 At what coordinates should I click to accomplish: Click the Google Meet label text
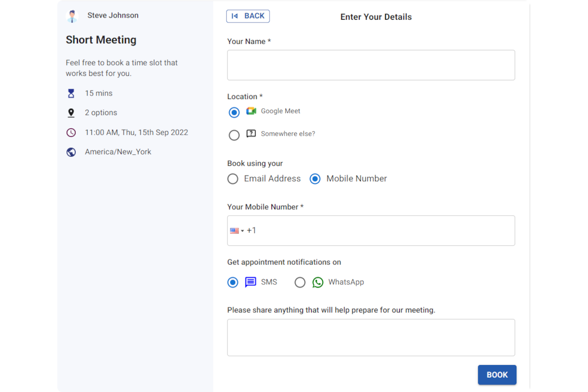[x=281, y=111]
